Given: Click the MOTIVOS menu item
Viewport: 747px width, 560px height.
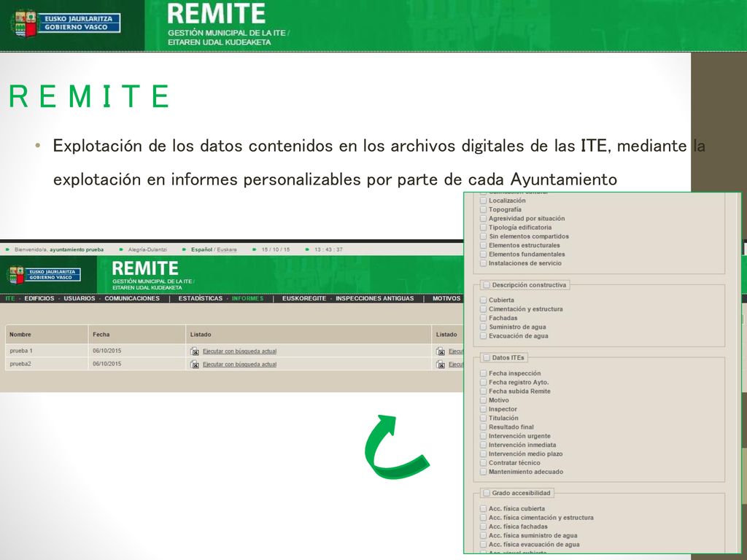Looking at the screenshot, I should click(446, 298).
